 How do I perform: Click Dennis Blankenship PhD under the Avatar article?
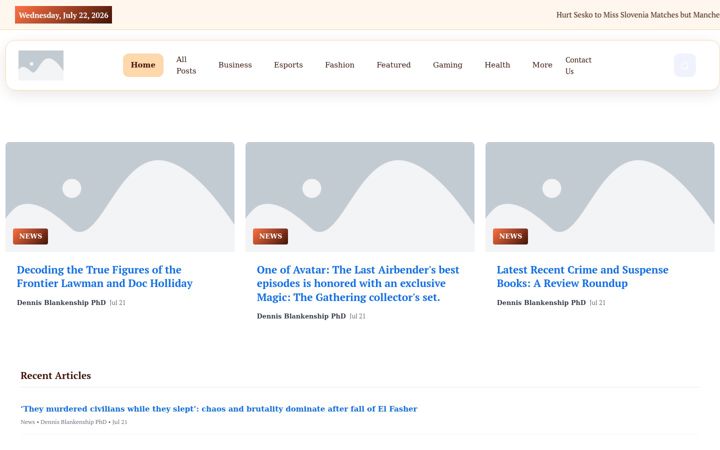301,316
